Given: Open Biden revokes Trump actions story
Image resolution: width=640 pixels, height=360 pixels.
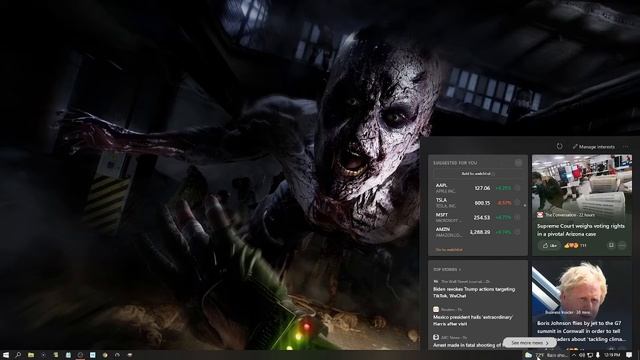Looking at the screenshot, I should (x=474, y=292).
